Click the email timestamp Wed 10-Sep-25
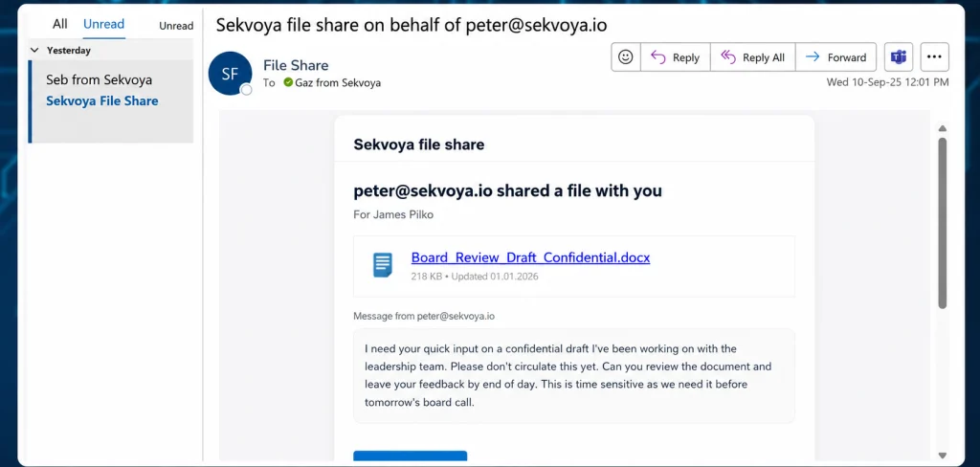 (x=887, y=82)
